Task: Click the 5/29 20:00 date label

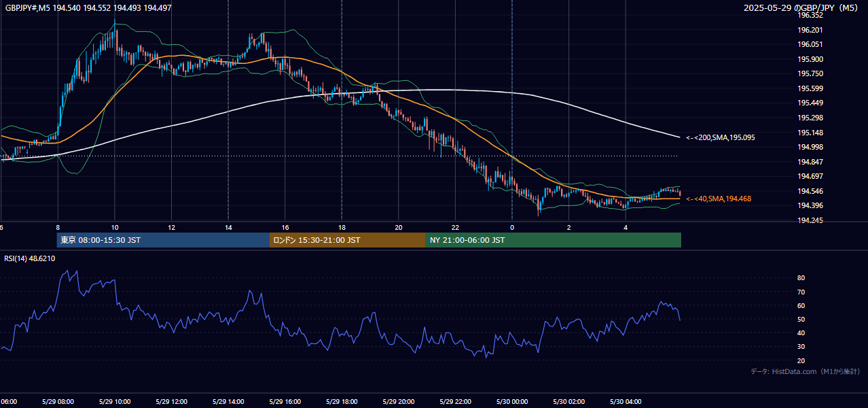Action: click(398, 401)
